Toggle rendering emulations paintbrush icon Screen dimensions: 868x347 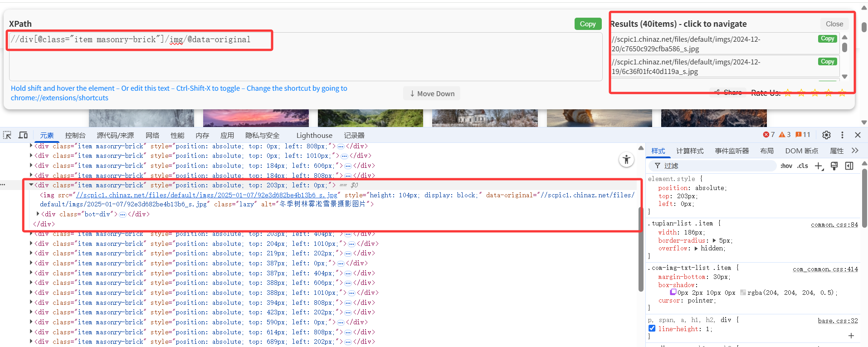(x=834, y=166)
